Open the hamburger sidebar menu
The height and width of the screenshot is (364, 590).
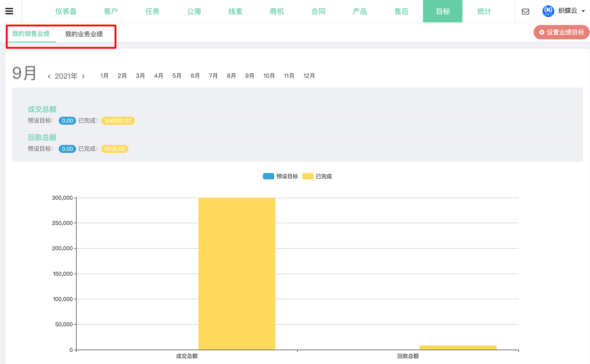click(9, 11)
